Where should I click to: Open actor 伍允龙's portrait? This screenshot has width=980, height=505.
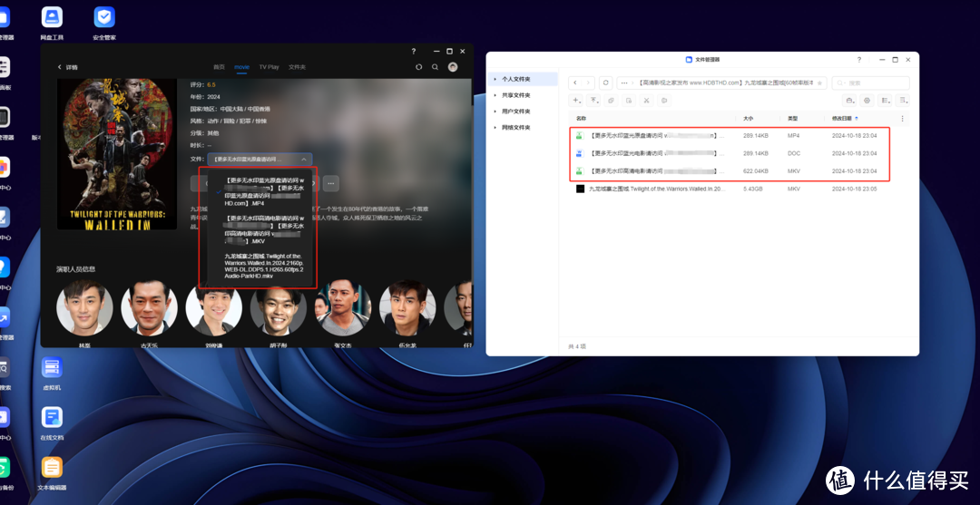(x=407, y=307)
